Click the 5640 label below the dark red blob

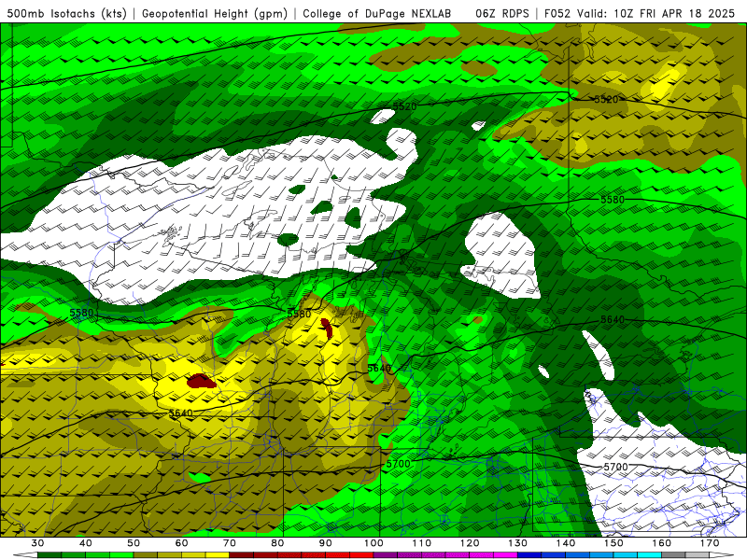click(x=181, y=413)
